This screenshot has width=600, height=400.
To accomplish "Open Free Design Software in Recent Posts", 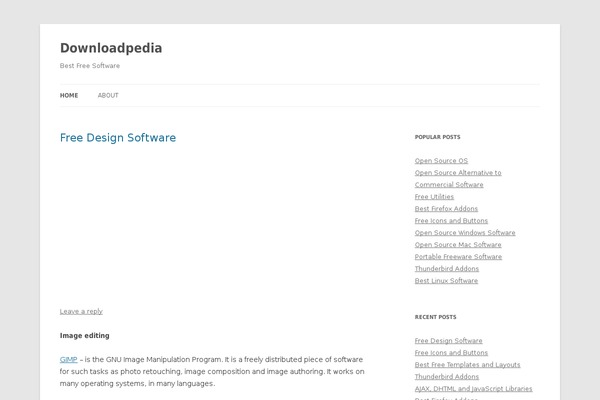I will point(448,341).
